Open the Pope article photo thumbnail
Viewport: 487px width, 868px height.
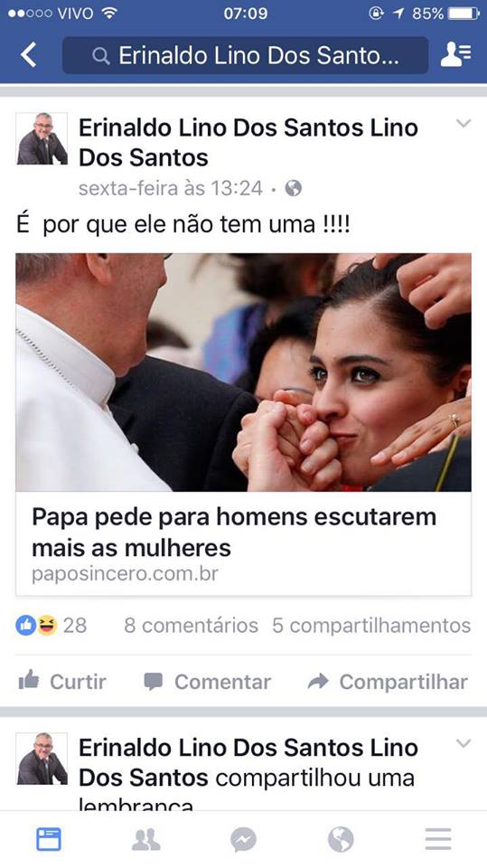coord(244,372)
